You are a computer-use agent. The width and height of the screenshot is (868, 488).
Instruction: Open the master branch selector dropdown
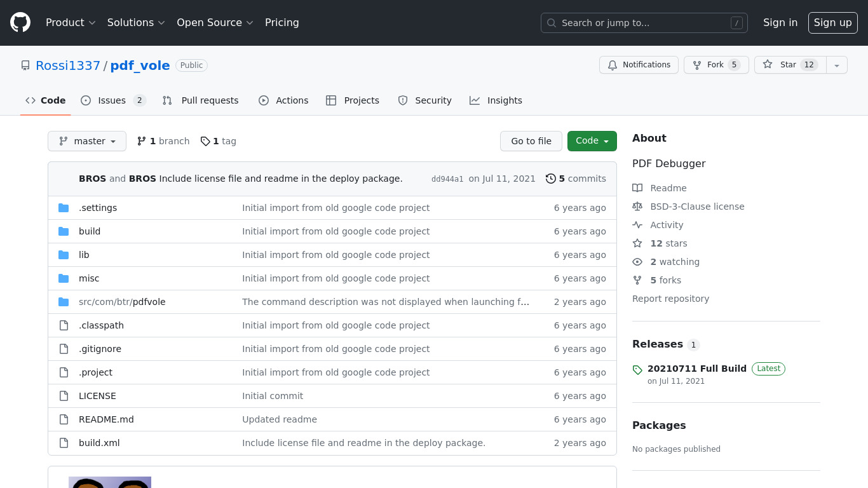87,141
